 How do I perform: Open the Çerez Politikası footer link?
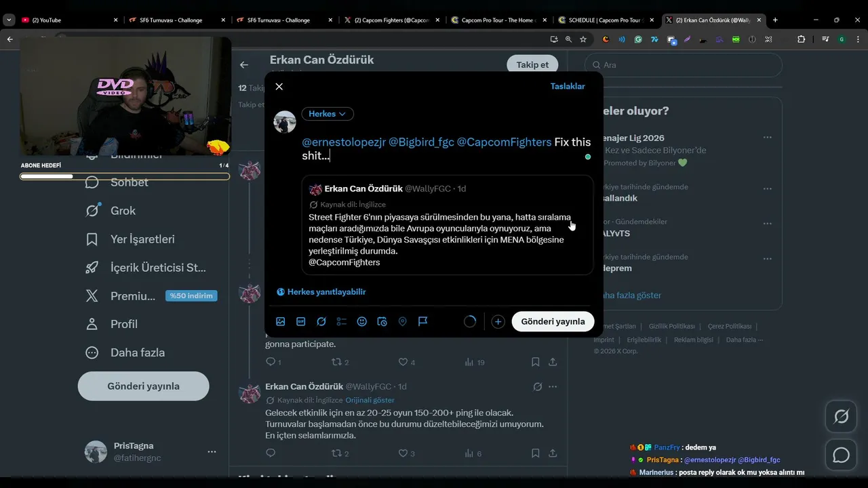730,326
